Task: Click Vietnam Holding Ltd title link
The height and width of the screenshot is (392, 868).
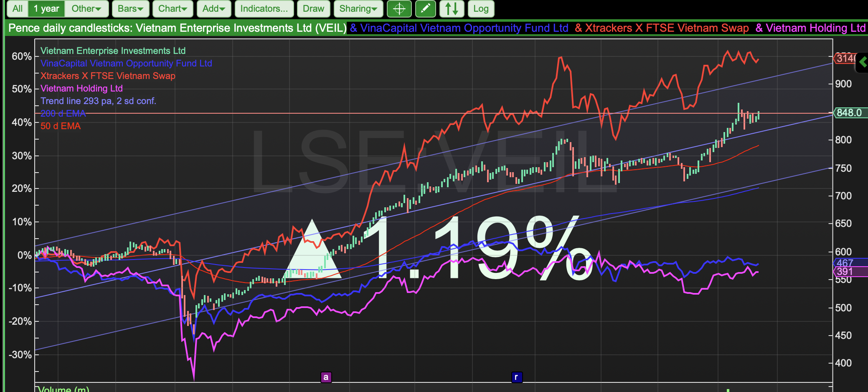Action: pos(810,28)
